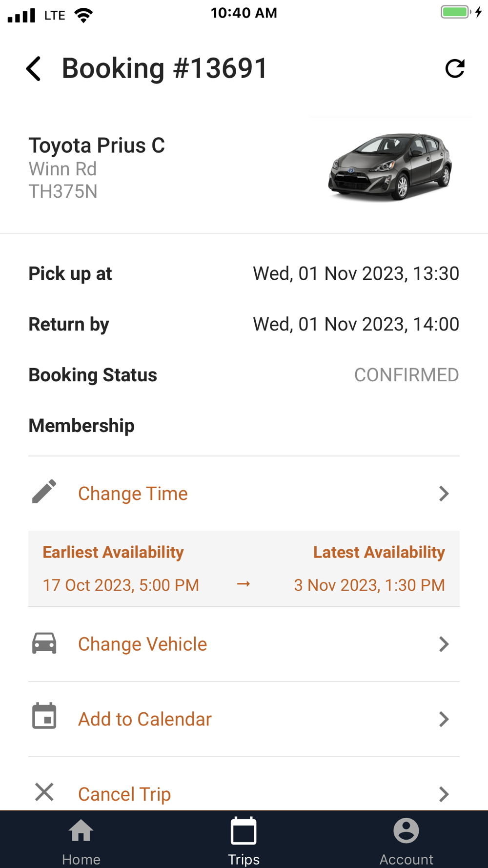This screenshot has height=868, width=488.
Task: Refresh the booking details
Action: click(x=455, y=68)
